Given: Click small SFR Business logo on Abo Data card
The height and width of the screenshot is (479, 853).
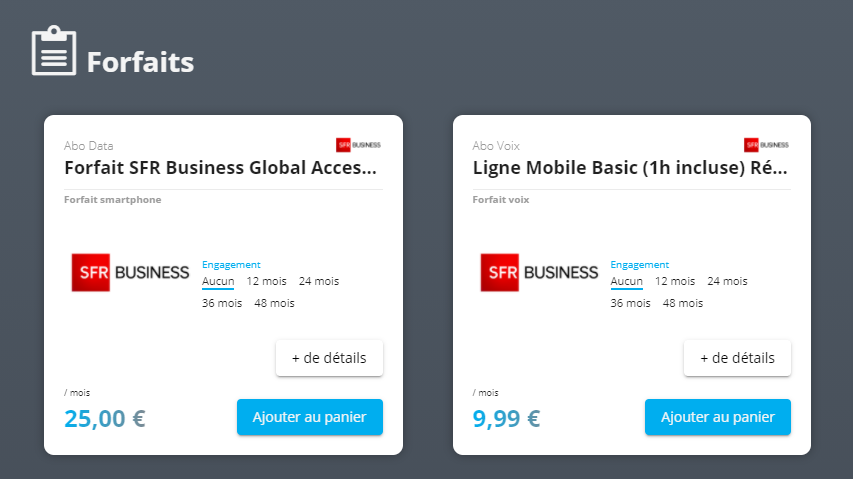Looking at the screenshot, I should pos(358,145).
